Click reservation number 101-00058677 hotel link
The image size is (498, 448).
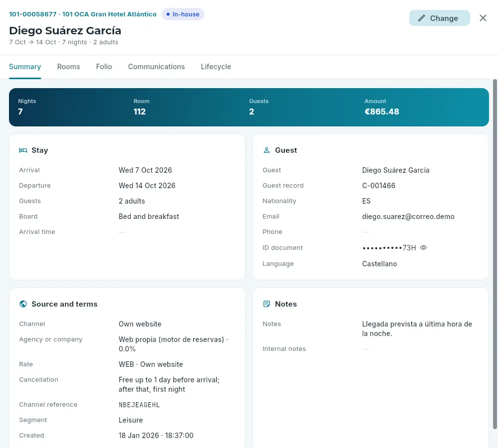click(x=83, y=14)
